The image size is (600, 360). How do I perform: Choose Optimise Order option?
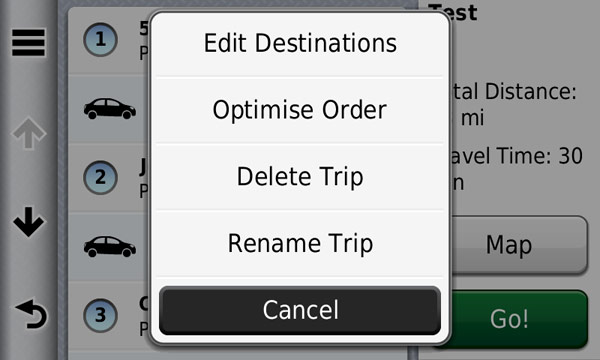point(300,110)
